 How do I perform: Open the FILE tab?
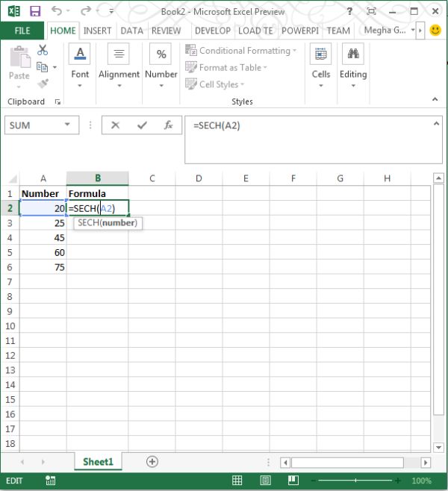pos(22,31)
